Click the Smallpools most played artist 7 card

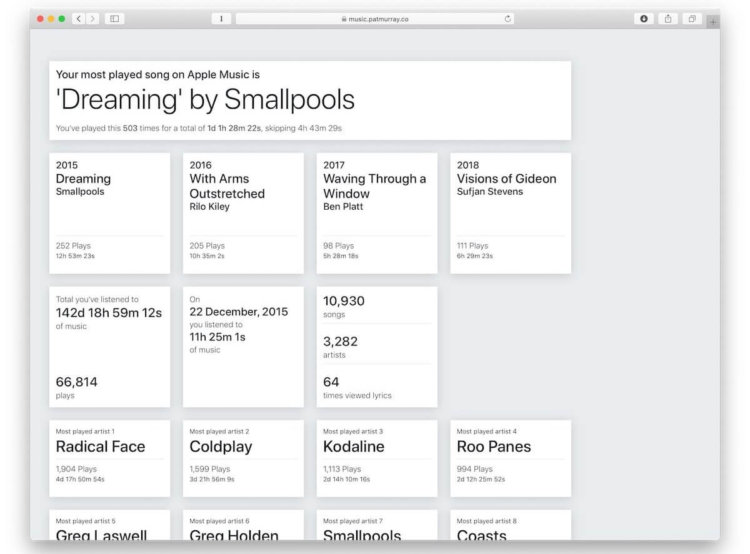[377, 525]
